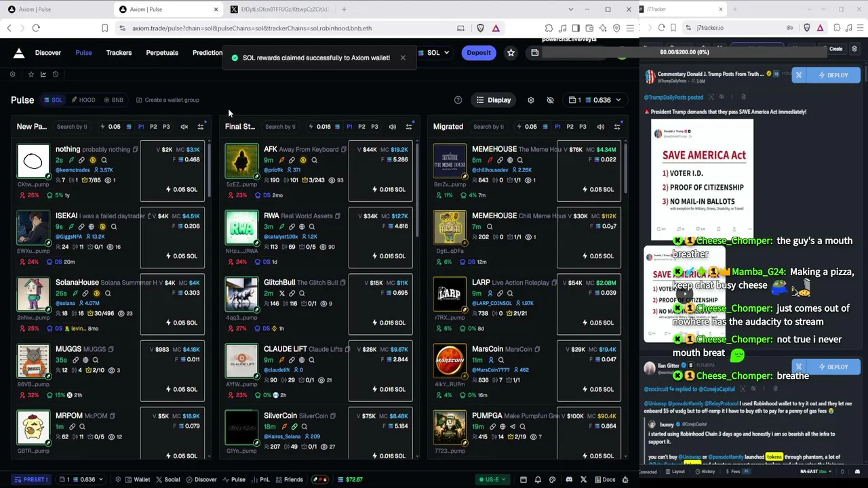Viewport: 868px width, 488px height.
Task: Select preset P2 in New Pairs column
Action: pyautogui.click(x=153, y=127)
